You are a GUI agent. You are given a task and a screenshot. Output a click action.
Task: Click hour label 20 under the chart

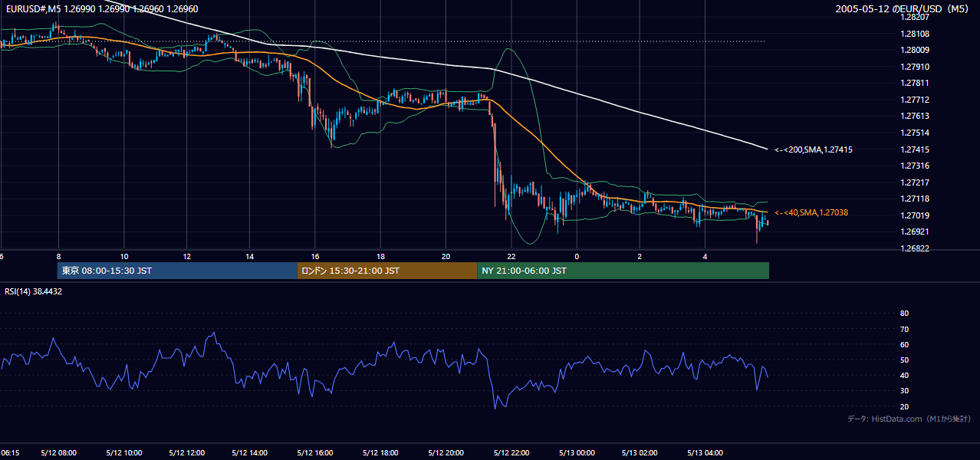[446, 257]
